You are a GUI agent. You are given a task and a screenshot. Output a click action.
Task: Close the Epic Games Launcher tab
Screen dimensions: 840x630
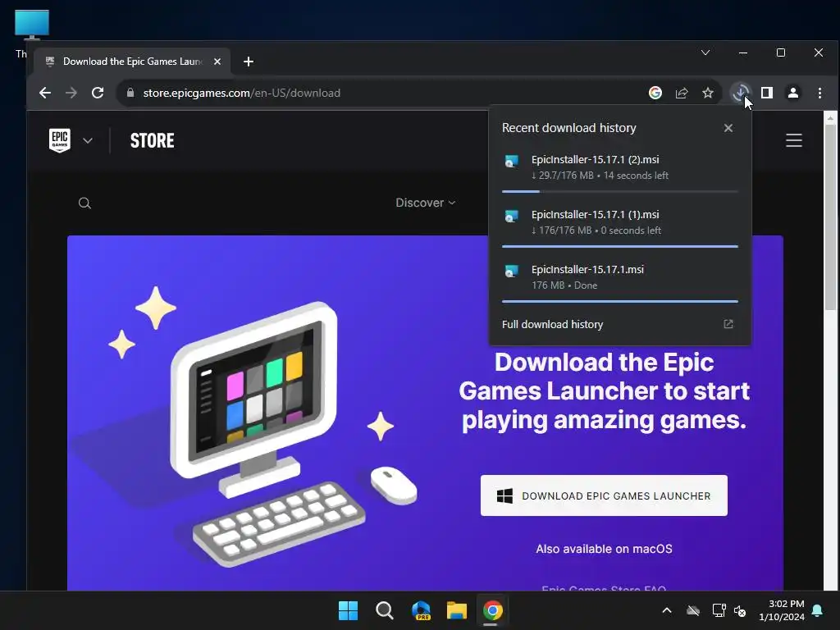217,62
